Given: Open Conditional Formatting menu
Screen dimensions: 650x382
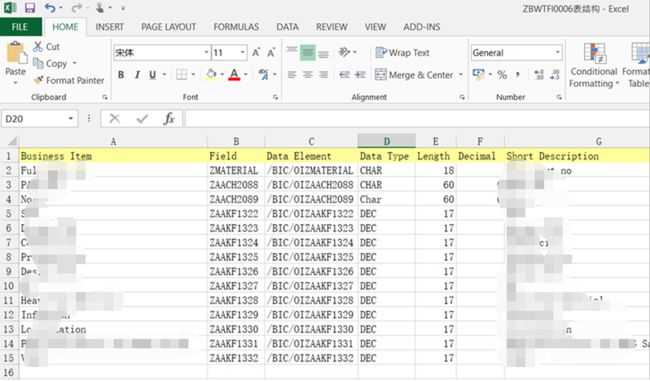Looking at the screenshot, I should point(594,65).
